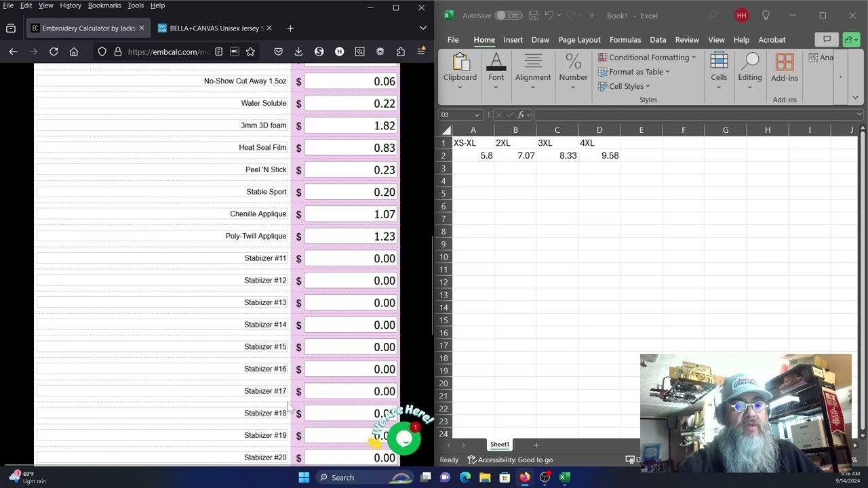The width and height of the screenshot is (868, 488).
Task: Undo last action in Excel
Action: point(549,15)
